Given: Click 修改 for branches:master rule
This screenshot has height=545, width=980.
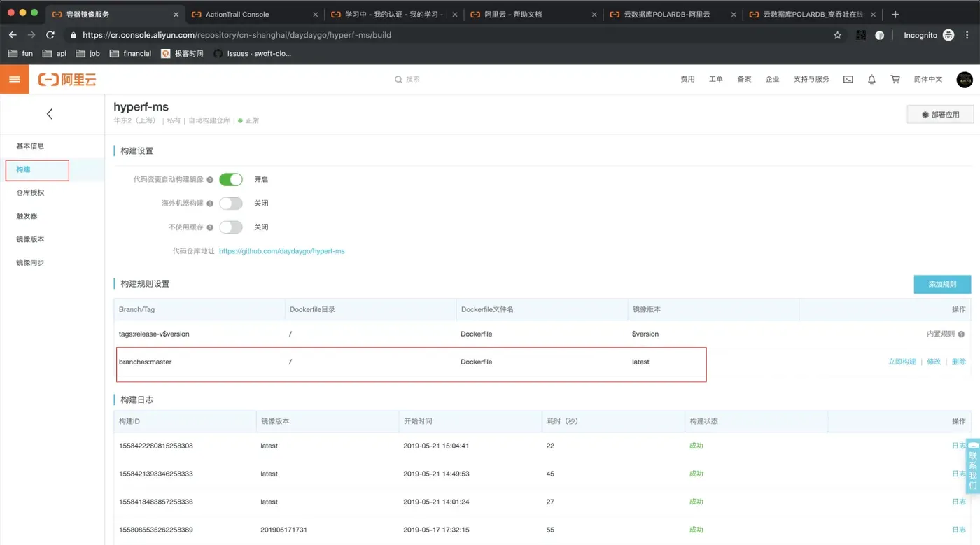Looking at the screenshot, I should [x=934, y=362].
